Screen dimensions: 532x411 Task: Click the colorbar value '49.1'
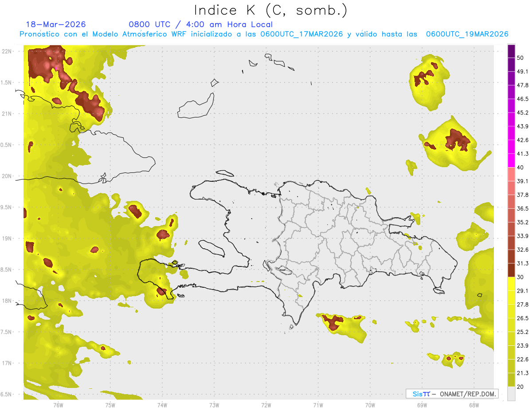click(x=523, y=71)
